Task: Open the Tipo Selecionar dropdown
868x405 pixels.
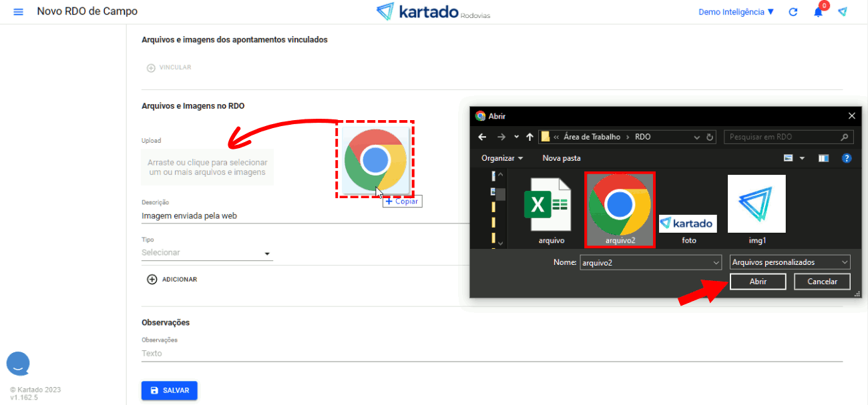Action: [x=207, y=253]
